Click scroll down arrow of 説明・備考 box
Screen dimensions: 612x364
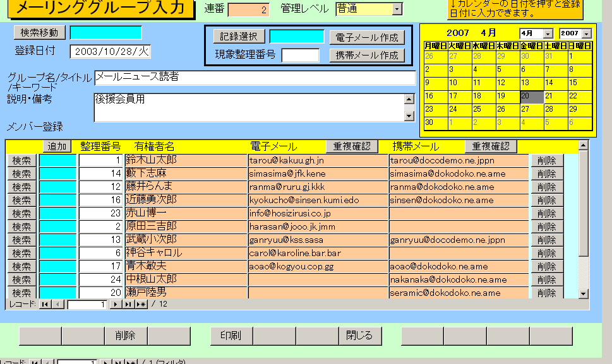pyautogui.click(x=409, y=115)
